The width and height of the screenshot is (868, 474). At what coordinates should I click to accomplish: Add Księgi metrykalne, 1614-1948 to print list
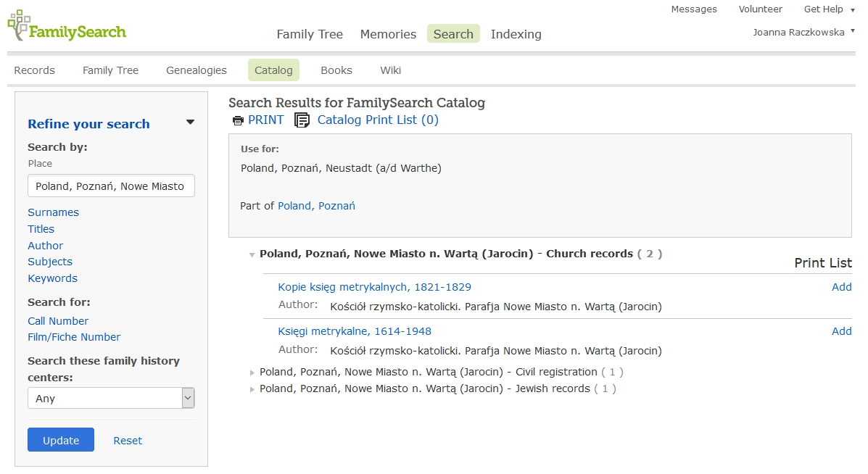click(x=841, y=331)
